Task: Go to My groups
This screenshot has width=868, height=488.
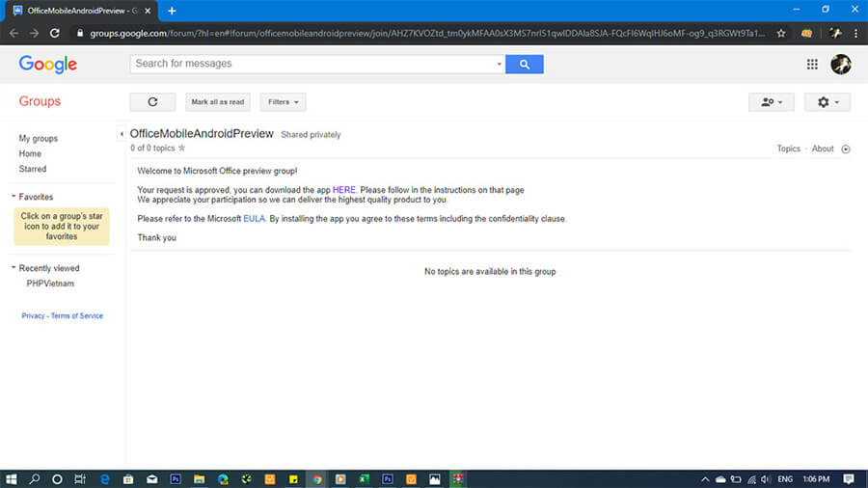Action: click(39, 138)
